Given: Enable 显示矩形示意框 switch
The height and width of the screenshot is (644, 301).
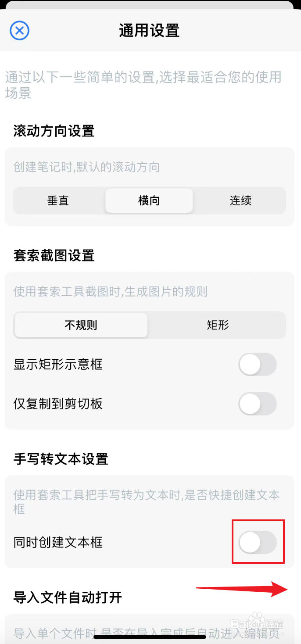Looking at the screenshot, I should 258,365.
